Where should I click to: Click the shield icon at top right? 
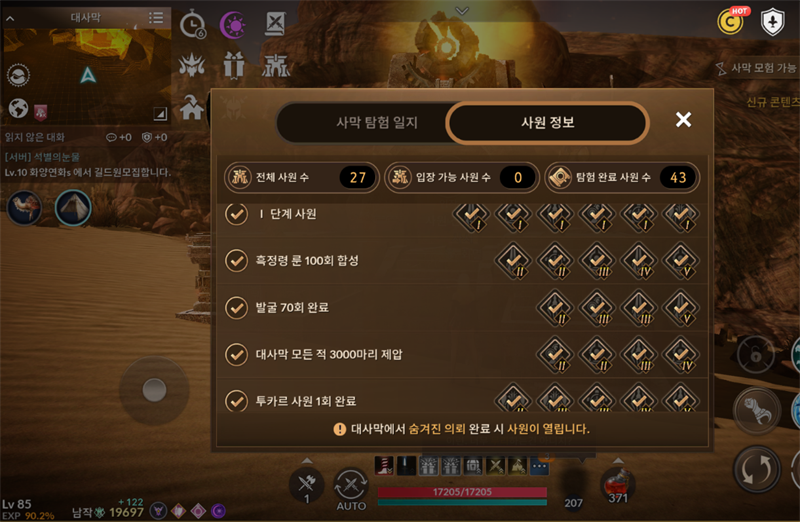pos(772,22)
